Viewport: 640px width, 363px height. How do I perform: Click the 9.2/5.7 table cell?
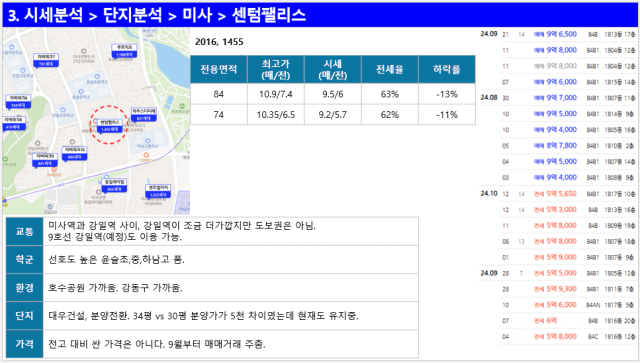[333, 114]
